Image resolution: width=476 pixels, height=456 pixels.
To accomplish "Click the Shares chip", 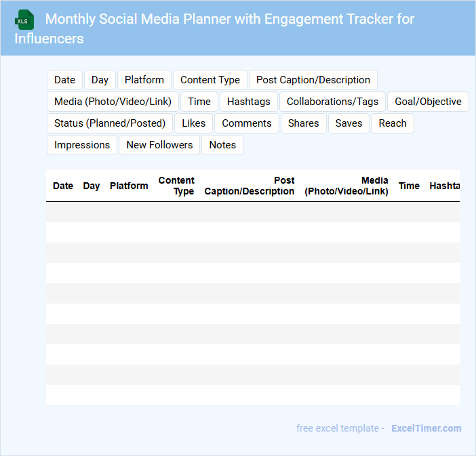I will (x=303, y=123).
